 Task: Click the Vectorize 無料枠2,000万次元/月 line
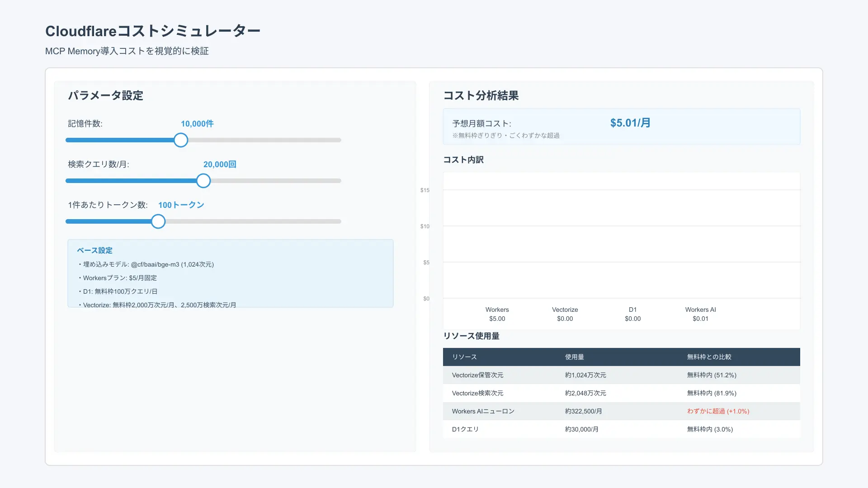[156, 305]
